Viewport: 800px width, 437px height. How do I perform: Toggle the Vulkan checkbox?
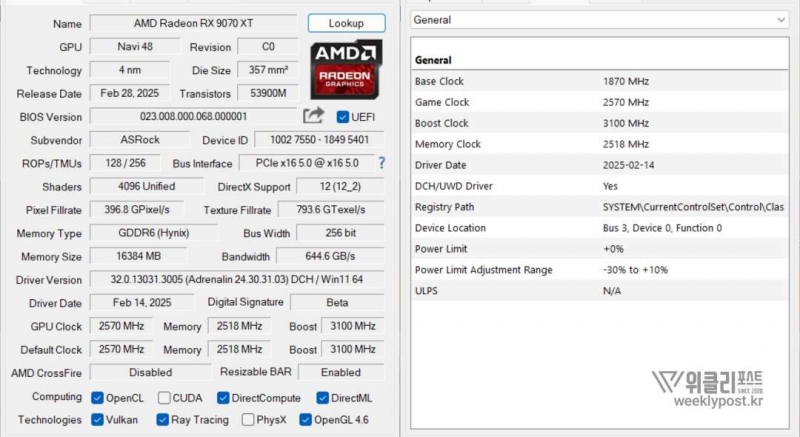point(97,420)
